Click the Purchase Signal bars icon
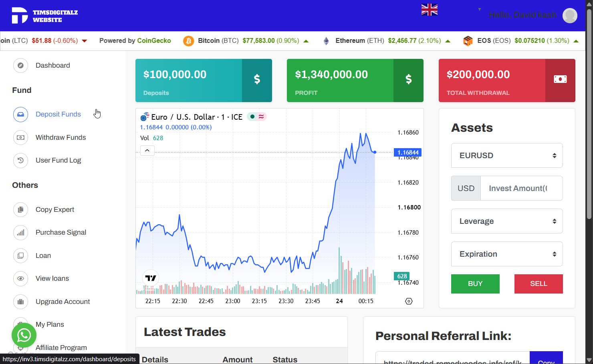The height and width of the screenshot is (364, 593). pos(20,232)
